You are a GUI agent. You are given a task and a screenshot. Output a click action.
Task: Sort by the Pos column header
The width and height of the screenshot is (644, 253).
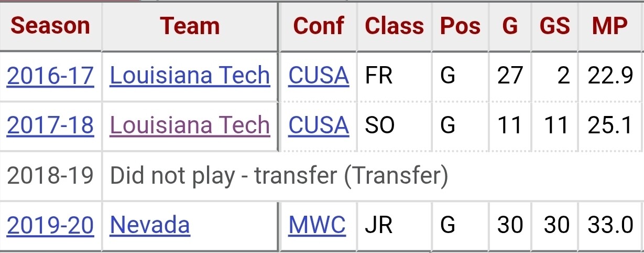pyautogui.click(x=460, y=26)
